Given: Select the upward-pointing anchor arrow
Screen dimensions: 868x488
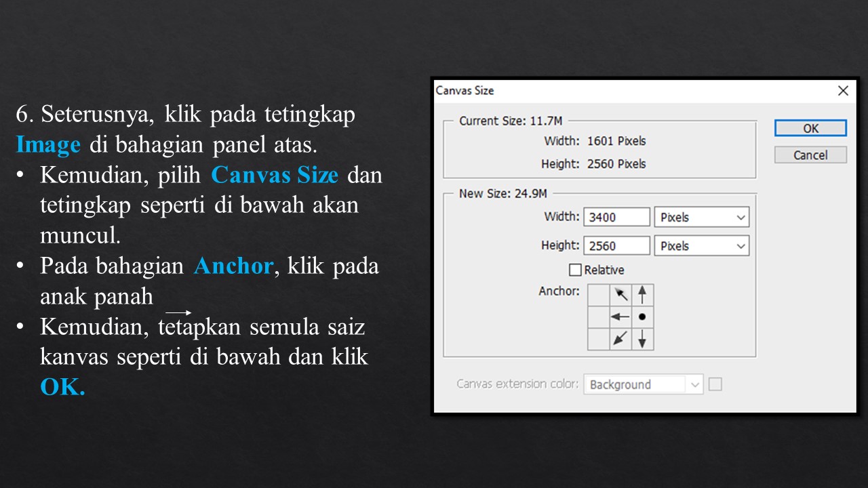Looking at the screenshot, I should click(643, 294).
